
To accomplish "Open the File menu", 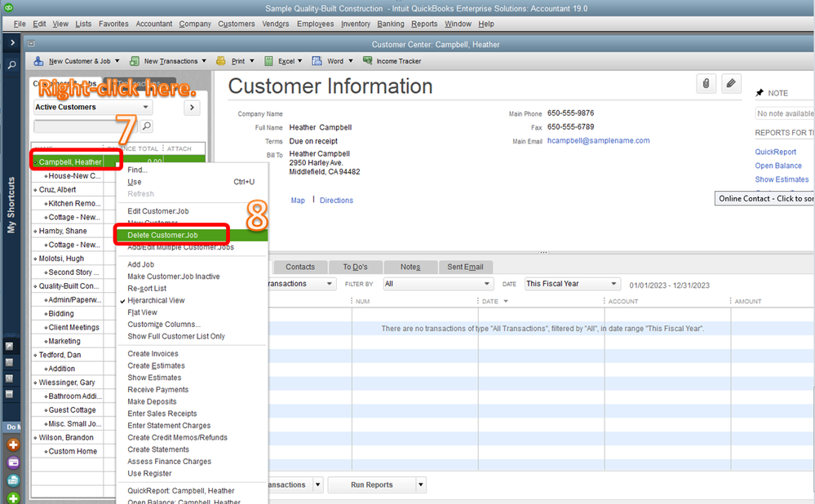I will [x=20, y=24].
